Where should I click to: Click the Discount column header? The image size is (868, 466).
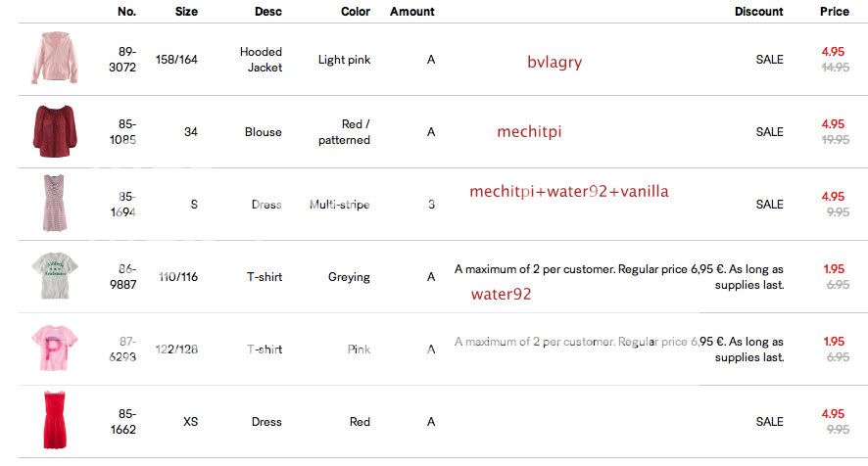point(759,12)
